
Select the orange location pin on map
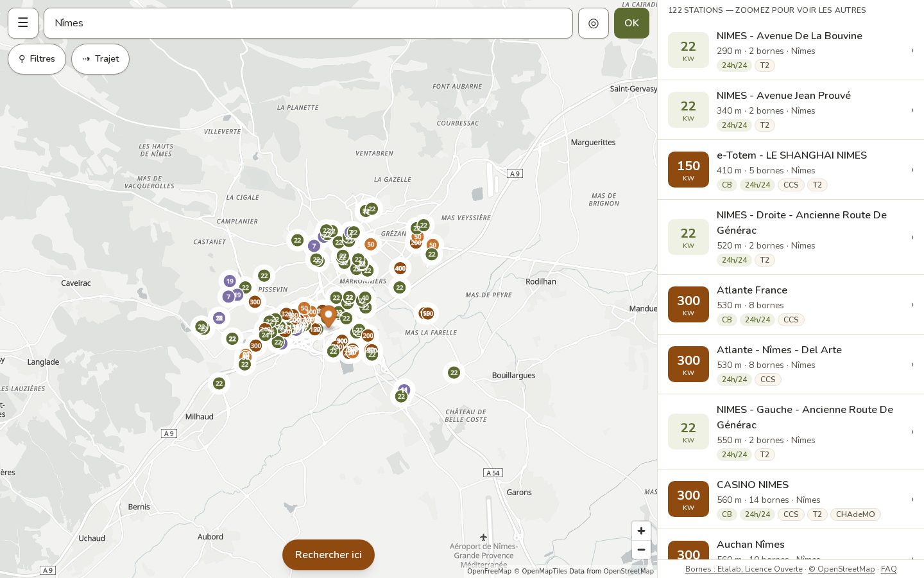pyautogui.click(x=329, y=316)
